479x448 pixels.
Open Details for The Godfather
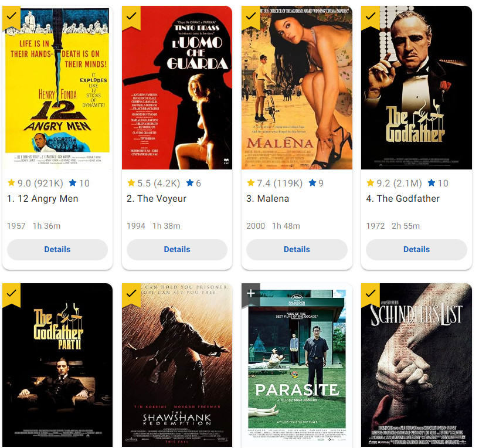point(417,249)
